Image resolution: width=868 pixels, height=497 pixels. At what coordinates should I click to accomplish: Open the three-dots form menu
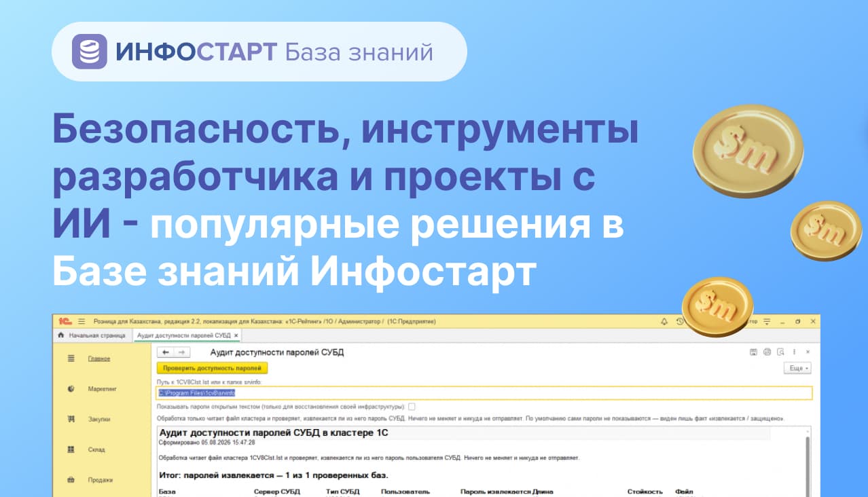(795, 352)
